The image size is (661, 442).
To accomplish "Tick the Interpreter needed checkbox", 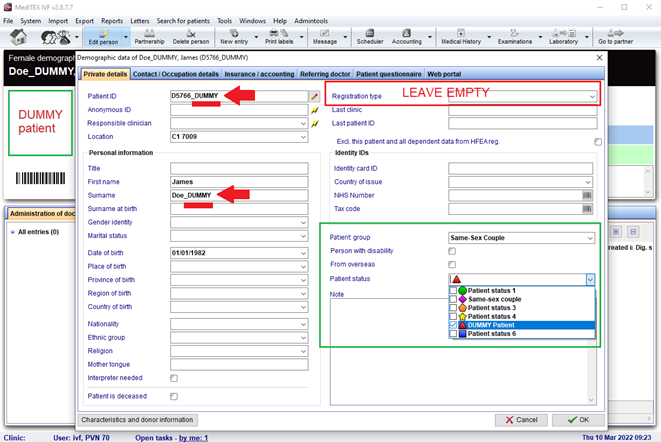I will (x=174, y=378).
